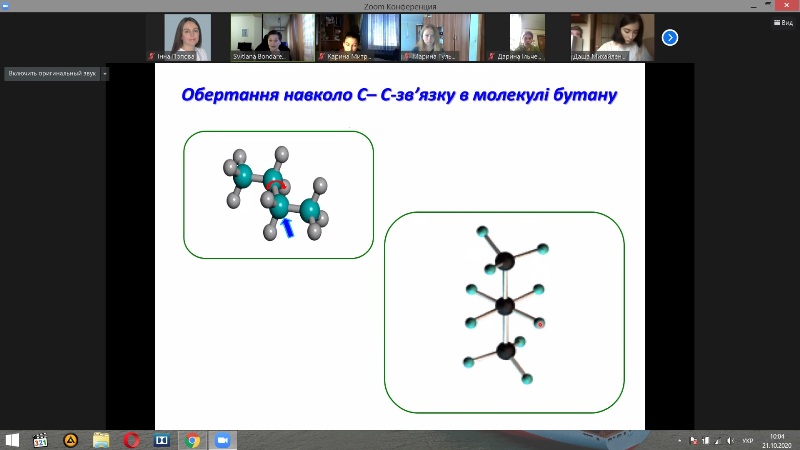Open the Windows Start menu
The width and height of the screenshot is (800, 450).
tap(12, 440)
